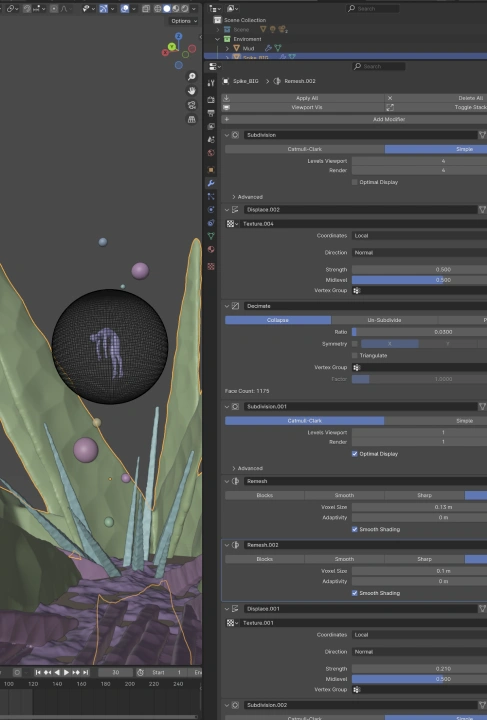
Task: Collapse the Subdivision modifier panel
Action: [x=227, y=135]
